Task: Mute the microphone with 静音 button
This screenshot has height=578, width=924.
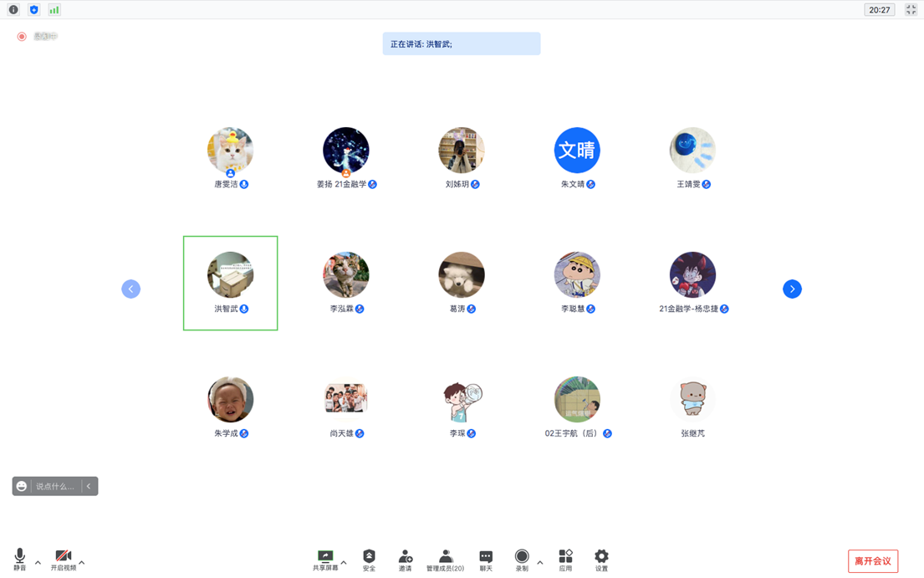Action: click(19, 559)
